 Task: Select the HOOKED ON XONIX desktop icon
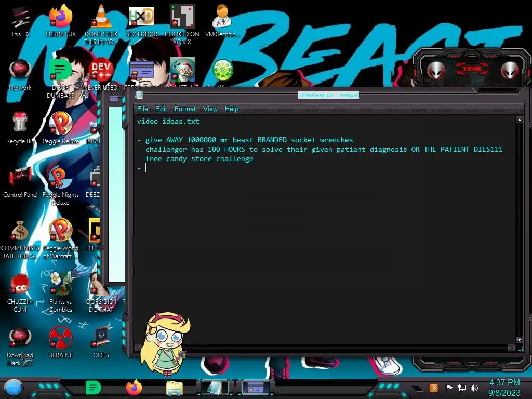point(182,25)
